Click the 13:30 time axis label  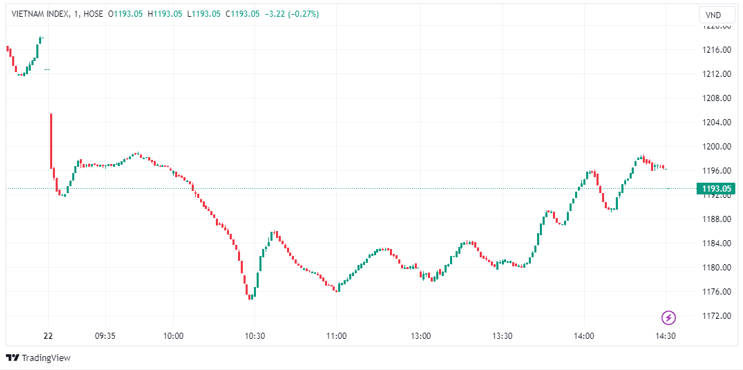502,335
